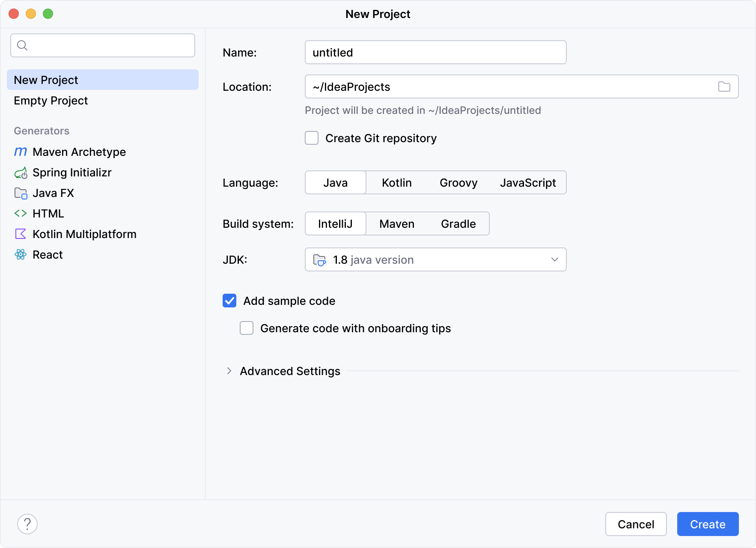756x548 pixels.
Task: Switch build system to Gradle
Action: tap(458, 224)
